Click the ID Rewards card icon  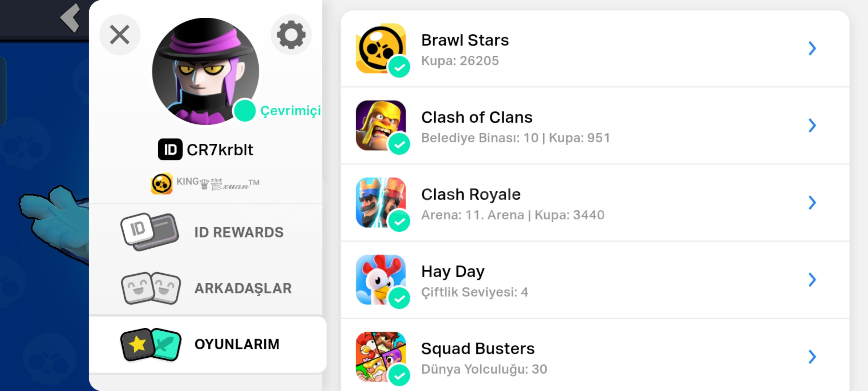[x=150, y=232]
